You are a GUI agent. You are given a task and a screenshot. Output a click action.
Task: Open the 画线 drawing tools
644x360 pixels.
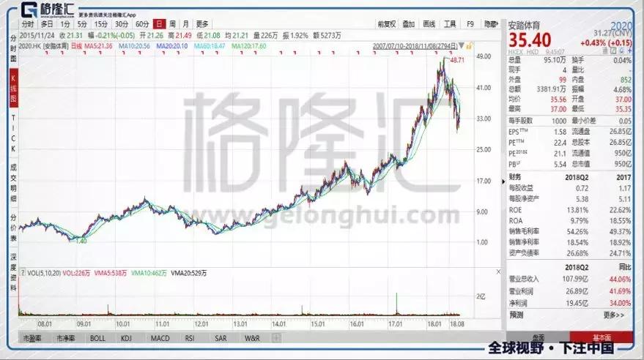429,24
